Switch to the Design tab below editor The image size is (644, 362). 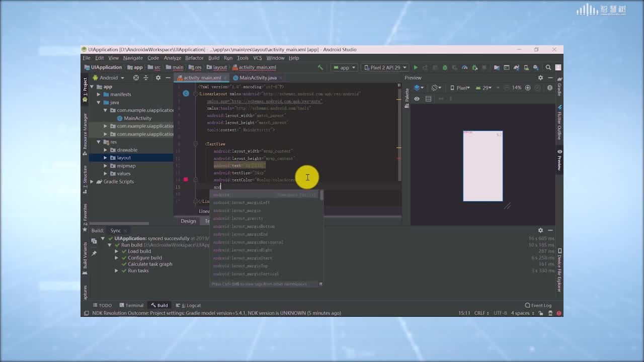coord(188,221)
